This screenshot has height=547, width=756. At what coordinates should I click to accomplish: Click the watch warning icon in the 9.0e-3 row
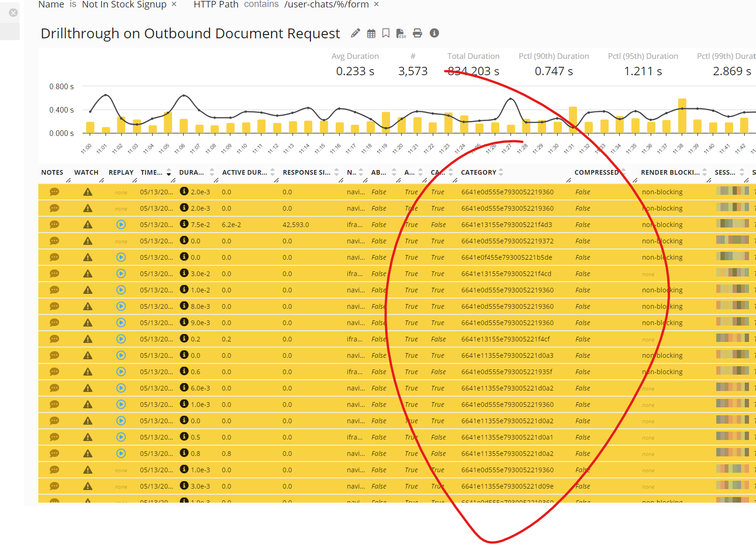87,323
